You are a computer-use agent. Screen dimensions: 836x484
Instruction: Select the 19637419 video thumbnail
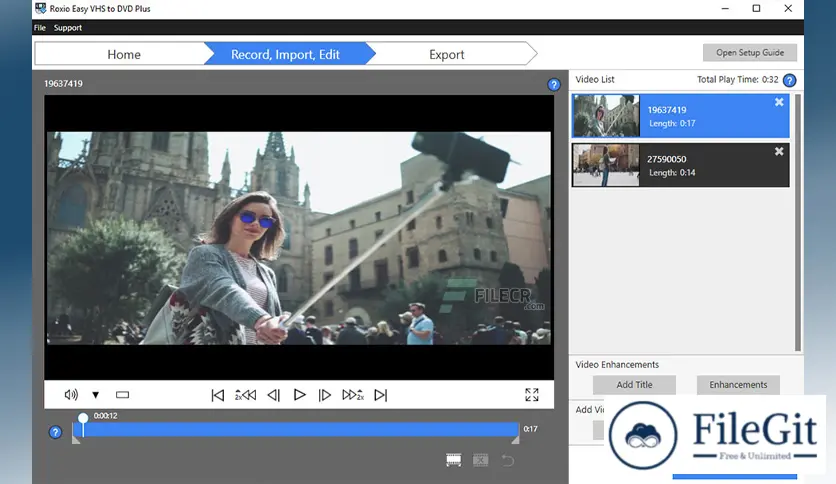pyautogui.click(x=606, y=116)
